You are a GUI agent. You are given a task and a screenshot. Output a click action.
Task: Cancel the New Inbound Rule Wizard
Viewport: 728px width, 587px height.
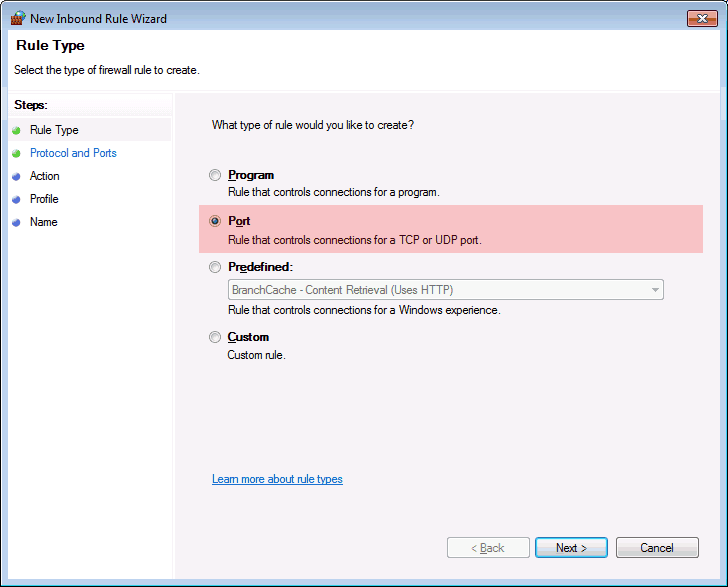pyautogui.click(x=657, y=548)
